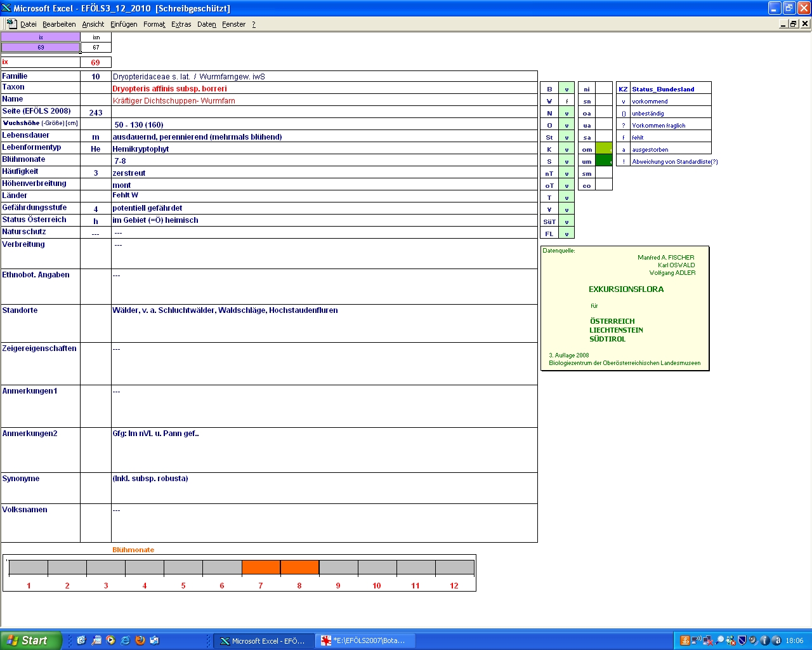The width and height of the screenshot is (812, 650).
Task: Select the 'Kräftiger Dichtschuppen- Wurmfarn' name cell
Action: coord(324,100)
